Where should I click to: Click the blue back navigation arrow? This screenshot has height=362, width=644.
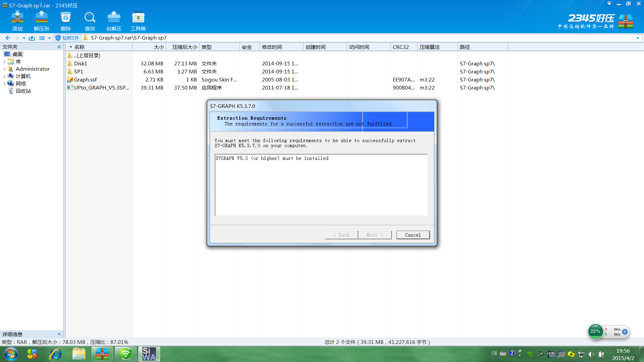pos(8,38)
